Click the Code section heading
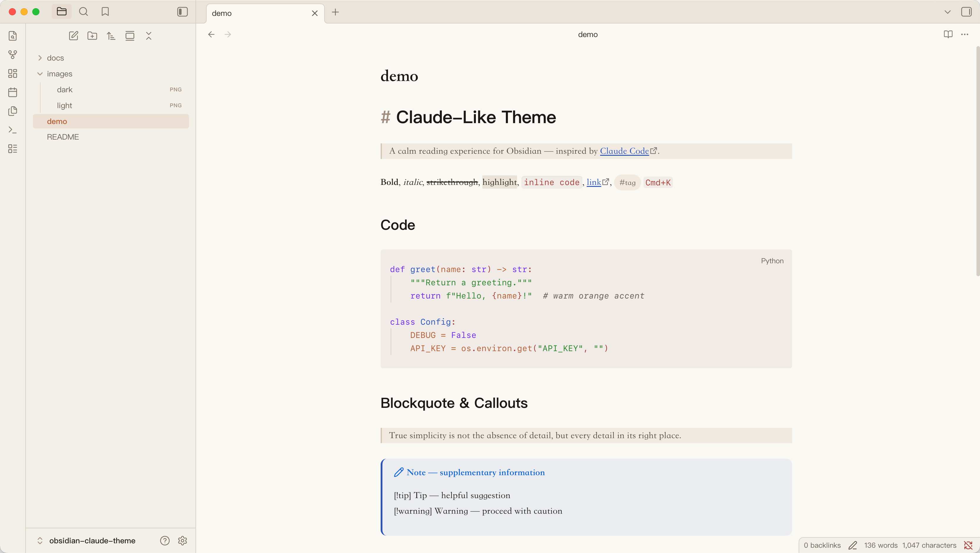980x553 pixels. click(x=397, y=225)
